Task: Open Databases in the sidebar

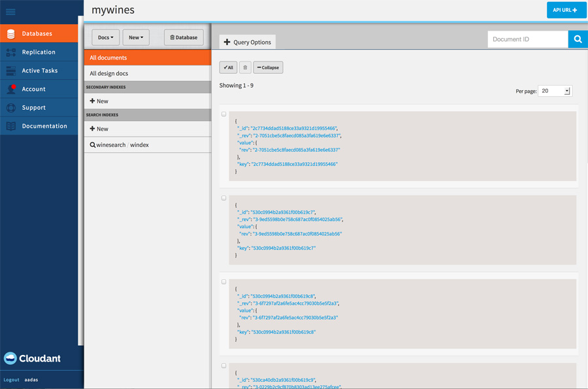Action: click(x=39, y=34)
